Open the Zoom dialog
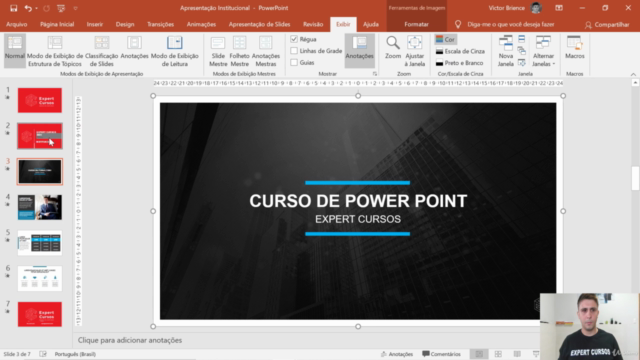 pos(393,48)
